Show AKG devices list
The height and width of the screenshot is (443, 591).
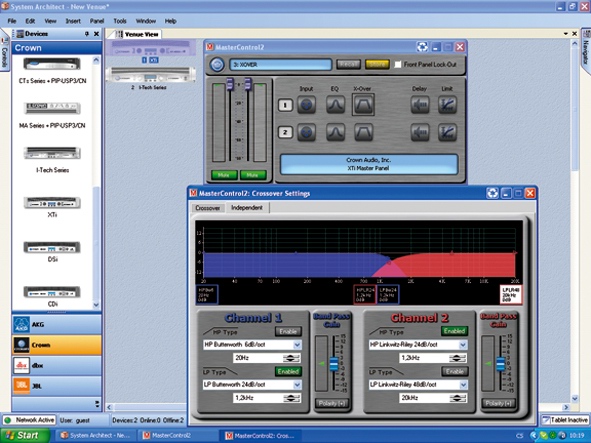(57, 324)
